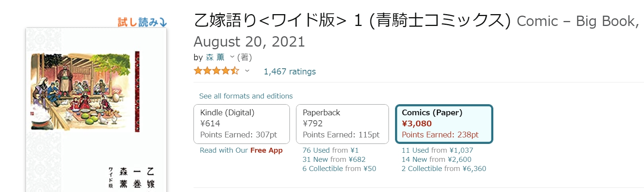View 2 Collectible from ¥6,360 offers
The image size is (644, 192).
[x=444, y=169]
